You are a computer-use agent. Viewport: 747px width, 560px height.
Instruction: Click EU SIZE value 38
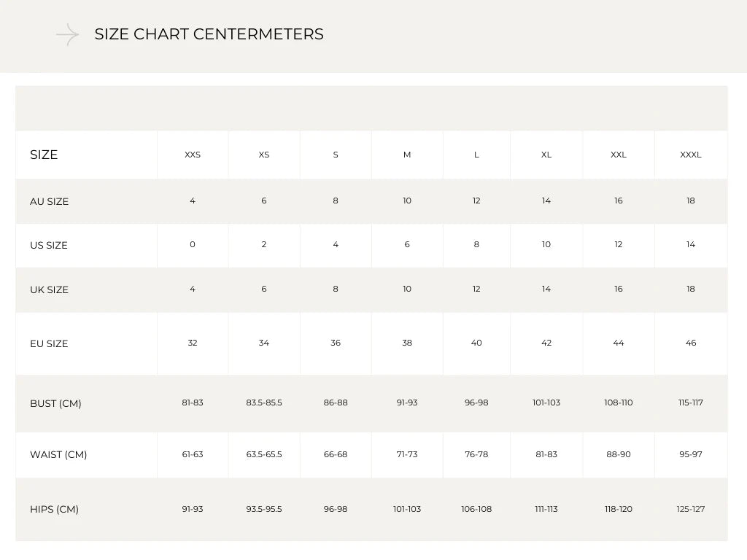click(407, 343)
